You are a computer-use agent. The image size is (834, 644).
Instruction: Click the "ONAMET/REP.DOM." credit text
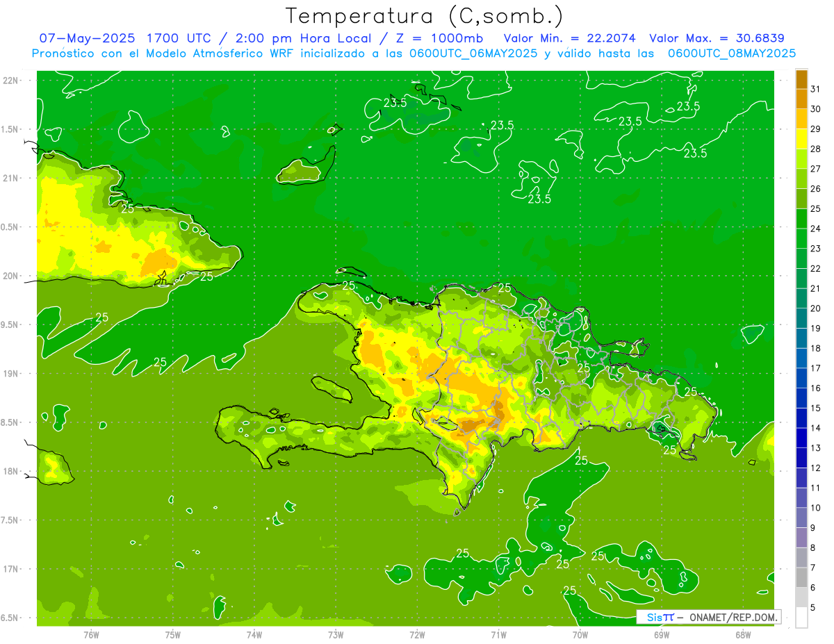point(733,617)
